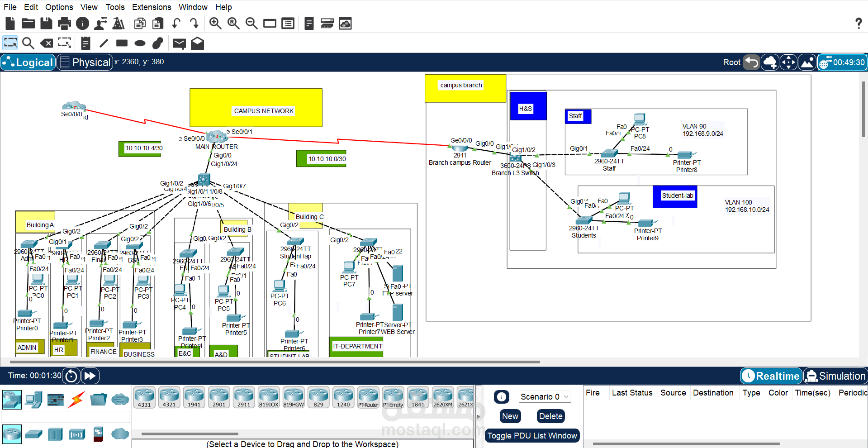868x448 pixels.
Task: Zoom in on workspace
Action: [215, 23]
